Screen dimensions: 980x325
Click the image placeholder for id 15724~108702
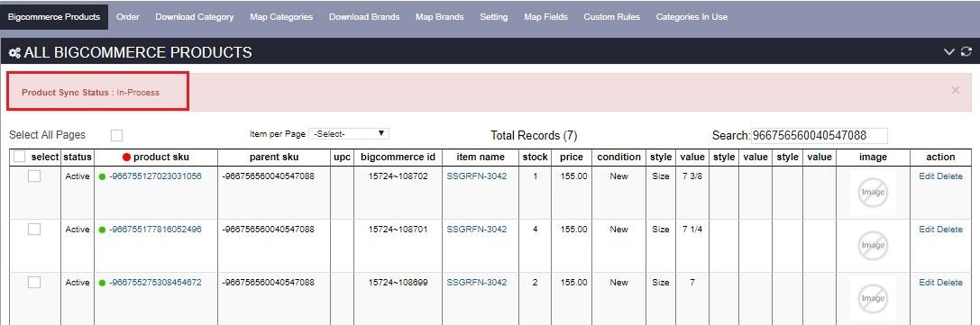coord(873,193)
